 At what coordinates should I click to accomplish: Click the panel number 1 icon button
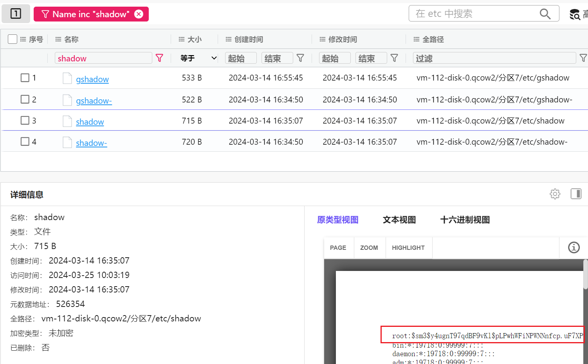point(16,14)
